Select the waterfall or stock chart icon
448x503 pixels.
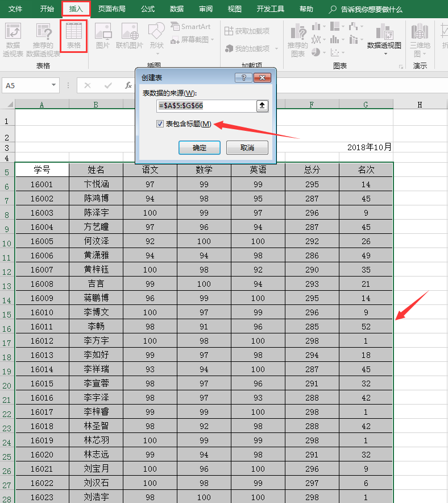[353, 26]
